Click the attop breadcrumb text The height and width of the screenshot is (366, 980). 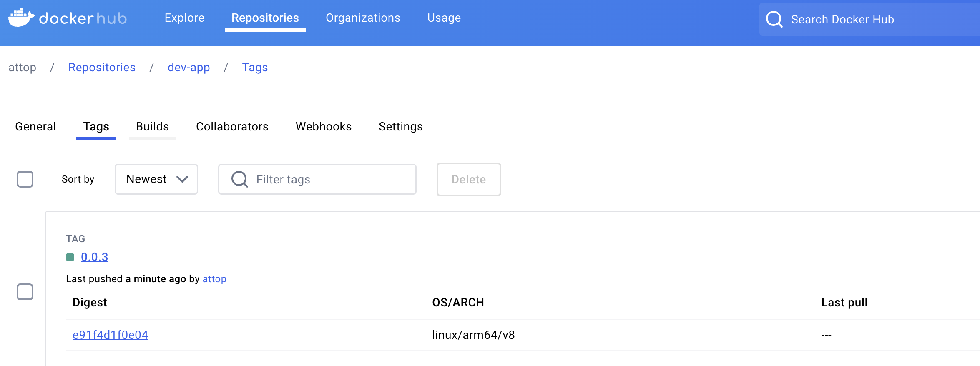[x=23, y=68]
